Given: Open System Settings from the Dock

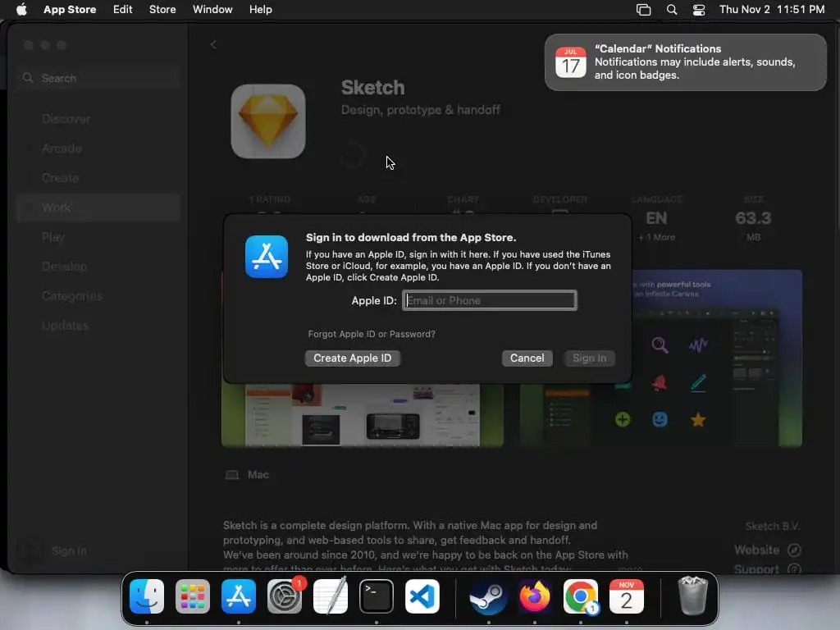Looking at the screenshot, I should [x=285, y=596].
